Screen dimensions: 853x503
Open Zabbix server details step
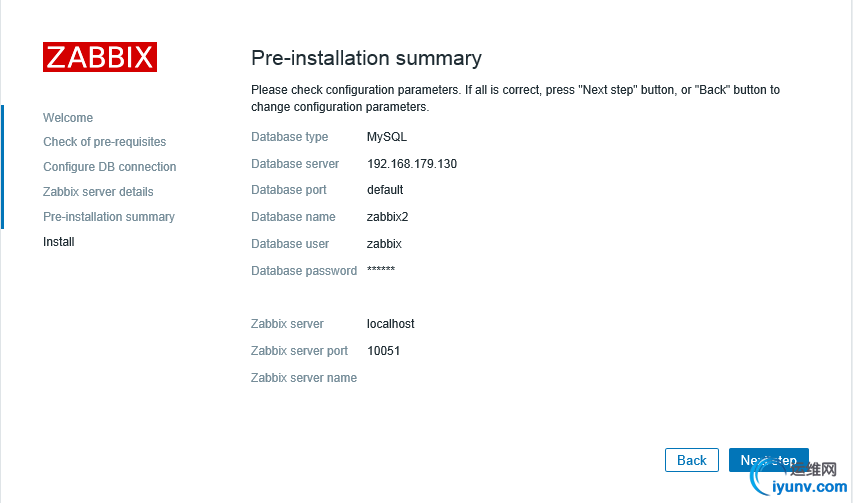point(98,192)
